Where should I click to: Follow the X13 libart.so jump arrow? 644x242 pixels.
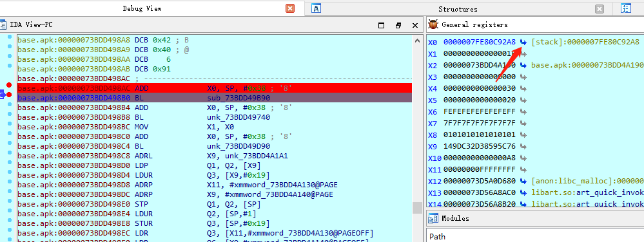(523, 192)
